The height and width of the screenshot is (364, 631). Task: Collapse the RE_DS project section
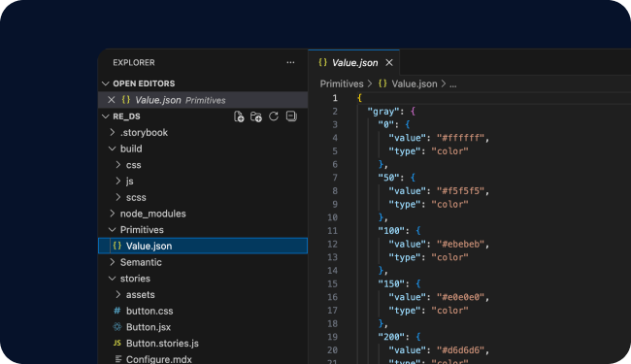click(x=106, y=116)
